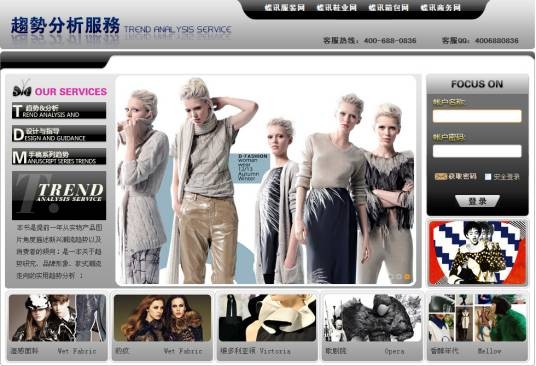Open the Trend Analysis And service item
The image size is (536, 366).
59,111
